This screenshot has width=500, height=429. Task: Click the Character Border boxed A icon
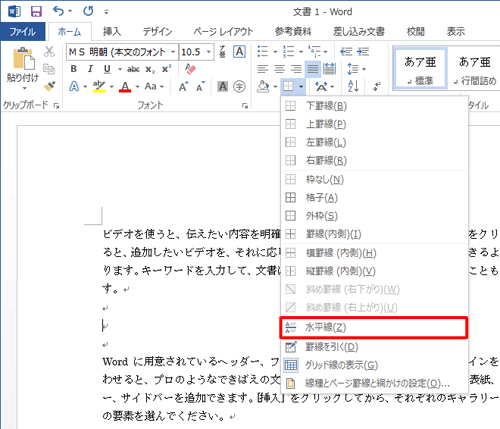click(x=239, y=52)
